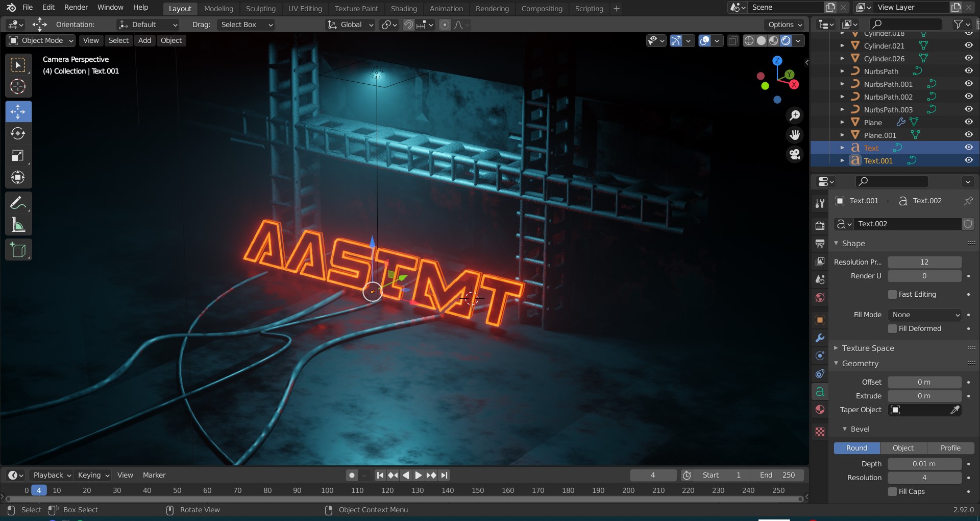Enable Fast Editing in the Shape panel
This screenshot has height=521, width=980.
tap(893, 294)
